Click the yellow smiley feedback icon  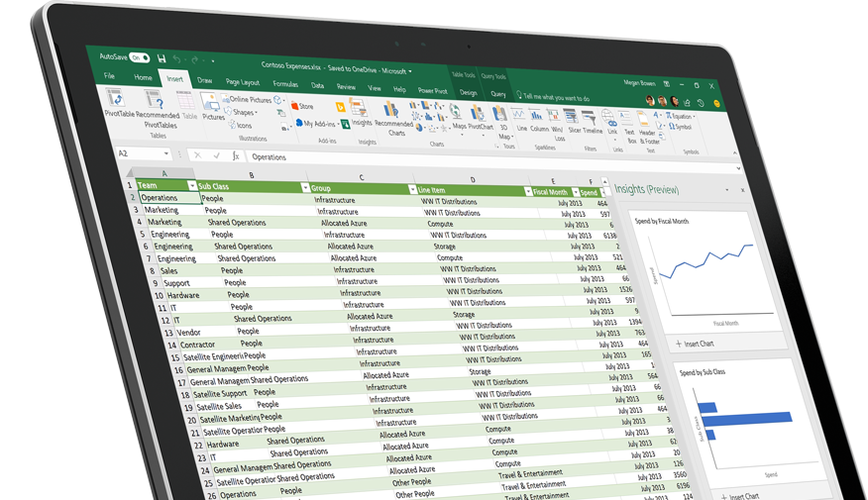pyautogui.click(x=716, y=103)
